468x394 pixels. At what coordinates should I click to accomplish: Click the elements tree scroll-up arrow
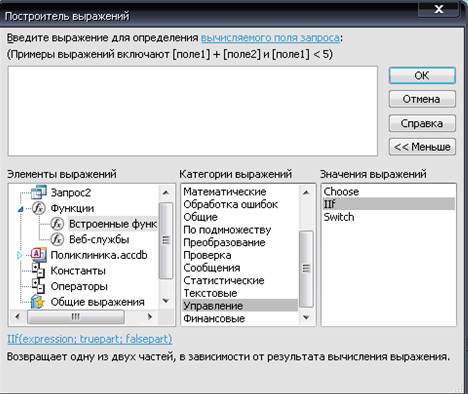click(x=166, y=193)
